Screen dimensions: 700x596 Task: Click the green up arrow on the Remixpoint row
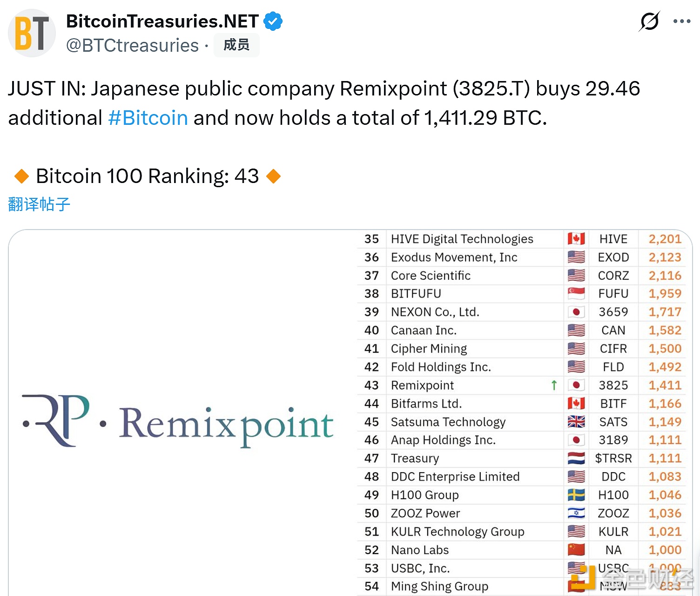coord(554,385)
